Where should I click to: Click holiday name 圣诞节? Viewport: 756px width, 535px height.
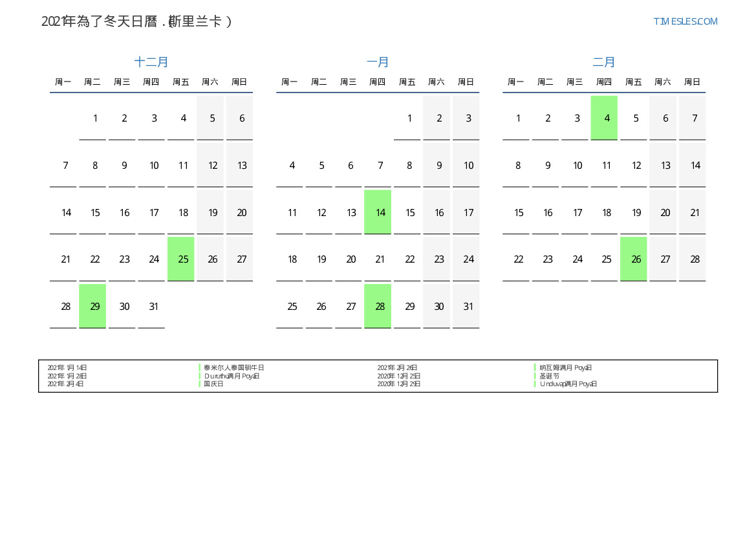tap(549, 376)
